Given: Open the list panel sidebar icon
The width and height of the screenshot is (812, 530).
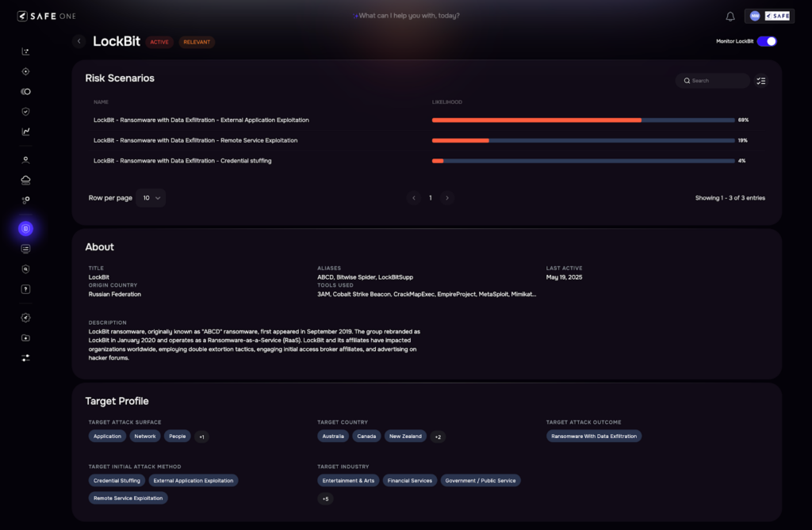Looking at the screenshot, I should point(25,249).
